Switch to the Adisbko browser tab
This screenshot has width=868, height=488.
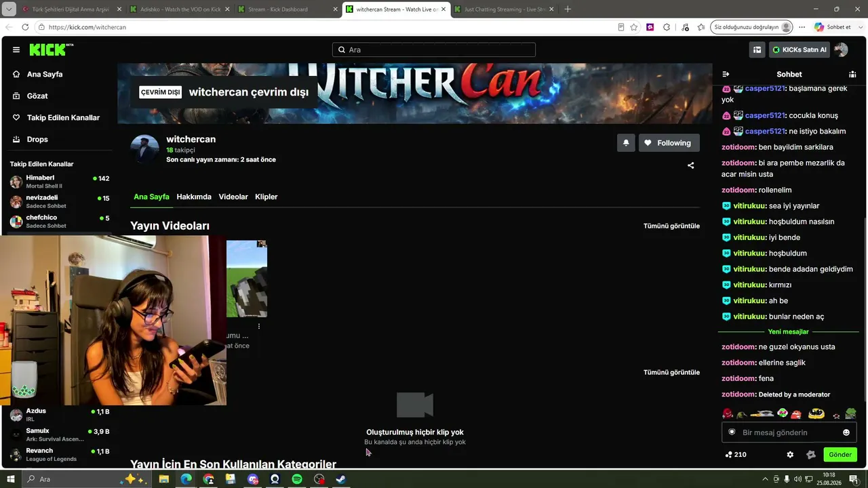point(180,9)
